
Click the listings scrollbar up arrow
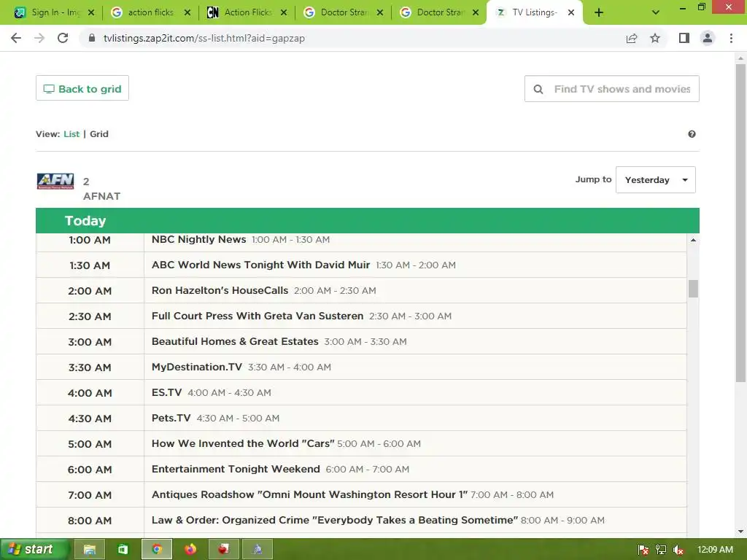tap(693, 240)
